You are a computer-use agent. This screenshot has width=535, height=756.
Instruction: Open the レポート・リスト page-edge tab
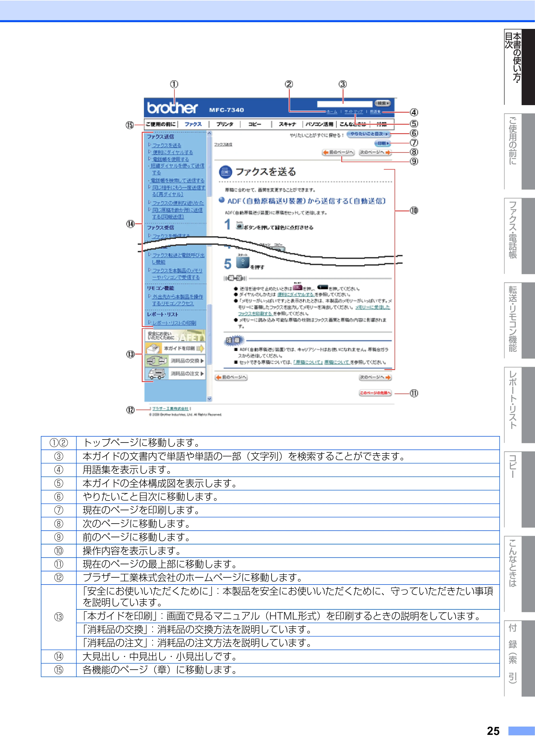[x=519, y=405]
